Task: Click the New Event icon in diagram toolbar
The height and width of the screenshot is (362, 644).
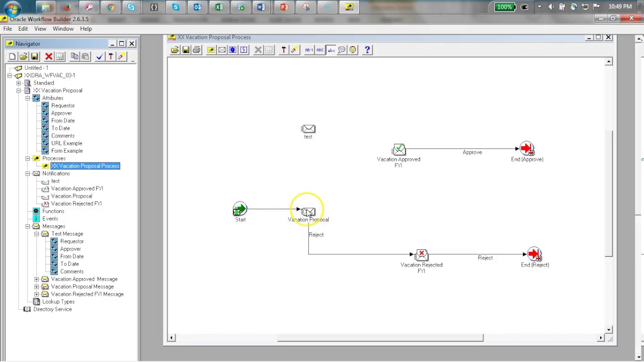Action: point(244,50)
